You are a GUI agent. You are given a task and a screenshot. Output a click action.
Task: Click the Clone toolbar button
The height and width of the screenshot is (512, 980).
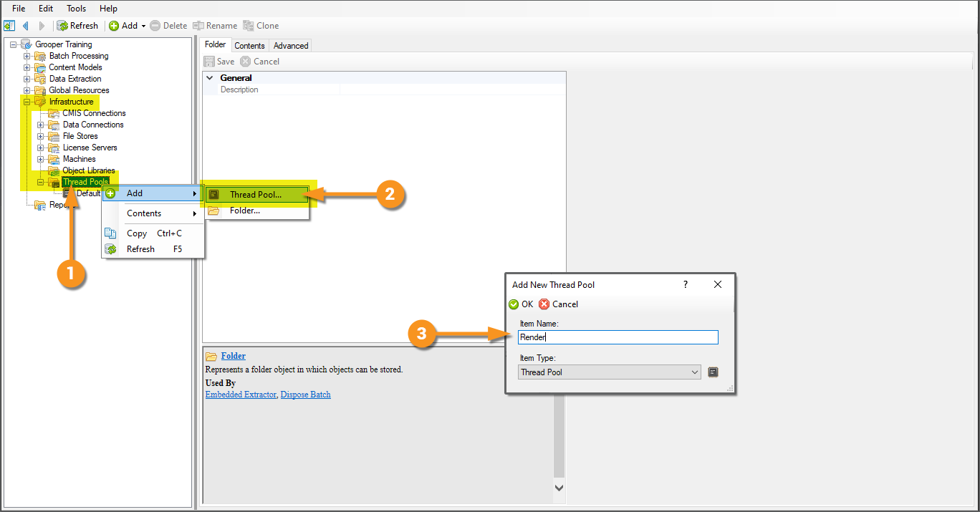pyautogui.click(x=261, y=26)
